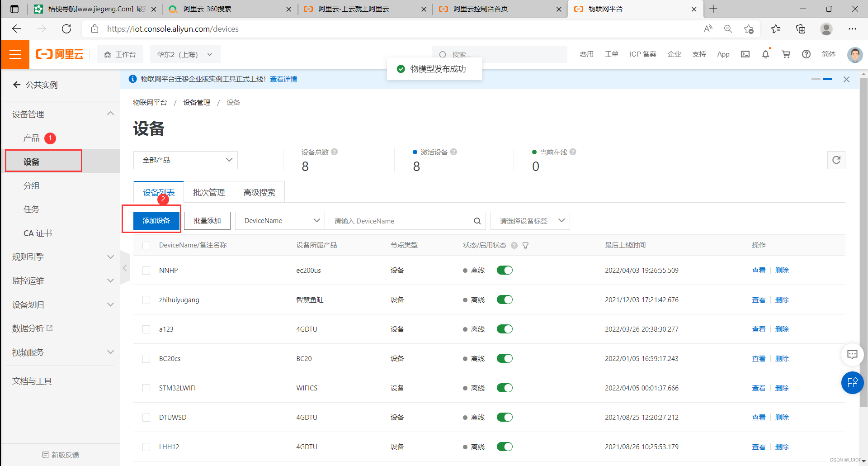
Task: Collapse the sidebar with the arrow handle
Action: [x=125, y=268]
